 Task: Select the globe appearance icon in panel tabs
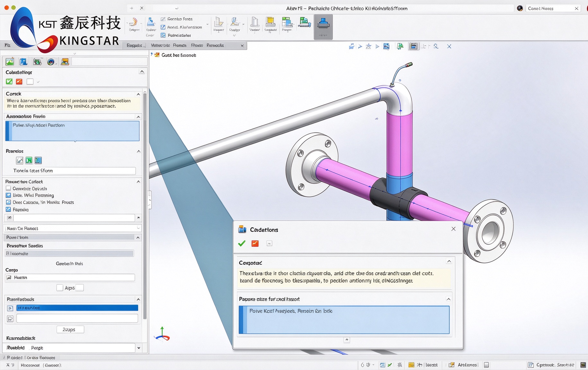click(x=51, y=62)
